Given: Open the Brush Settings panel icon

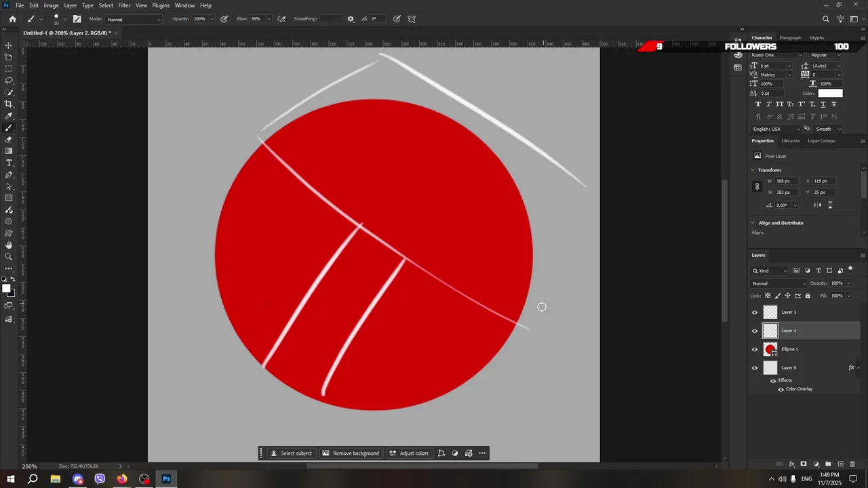Looking at the screenshot, I should [x=77, y=19].
